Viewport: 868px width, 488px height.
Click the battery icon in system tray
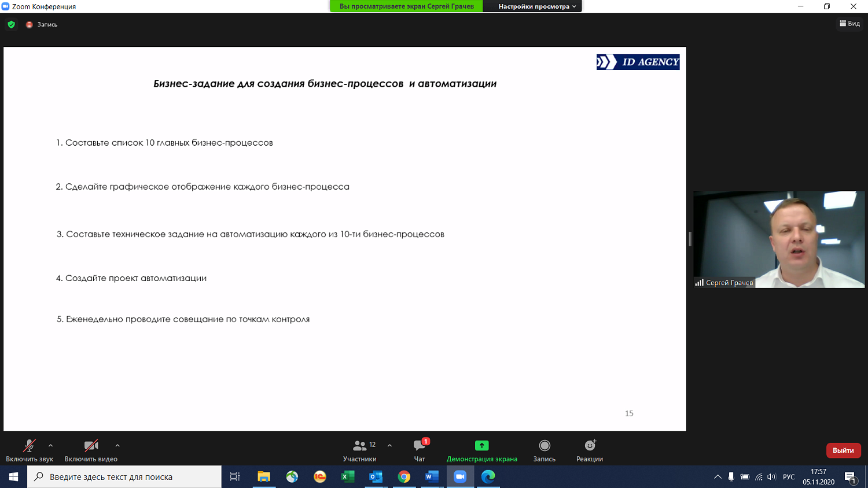coord(745,476)
